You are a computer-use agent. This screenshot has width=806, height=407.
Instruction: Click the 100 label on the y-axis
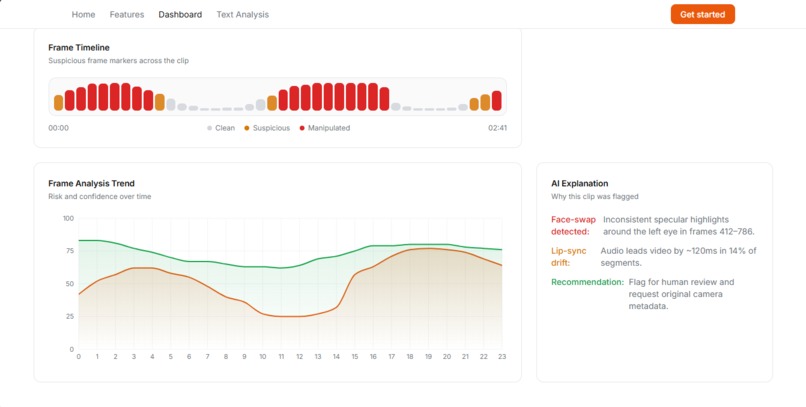68,218
